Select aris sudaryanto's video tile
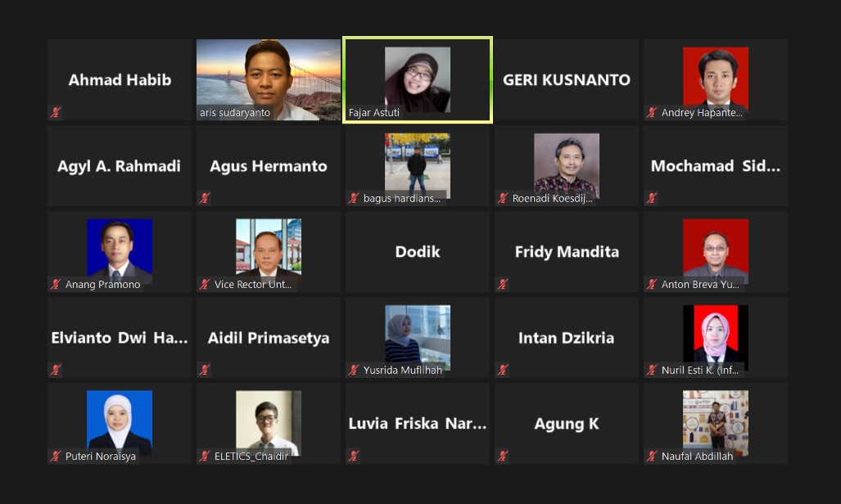841x504 pixels. click(268, 80)
